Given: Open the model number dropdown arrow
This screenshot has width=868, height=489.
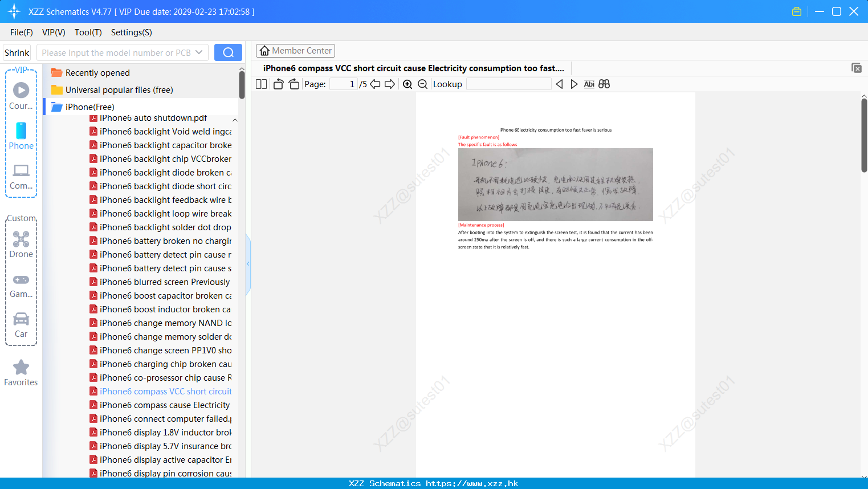Looking at the screenshot, I should [x=199, y=52].
